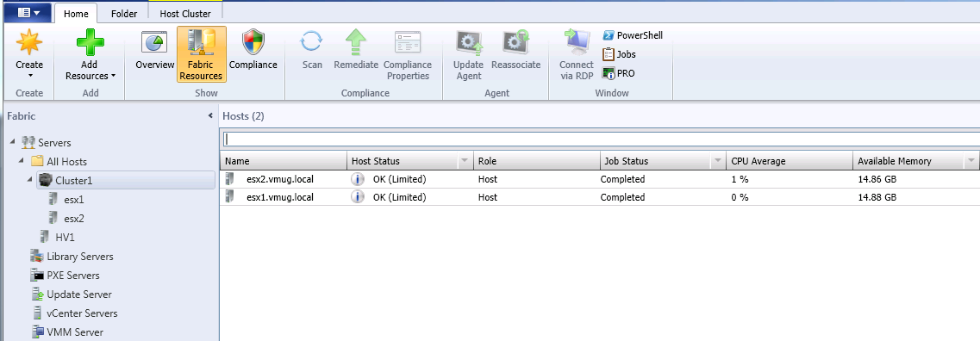
Task: Click the 1 % CPU average cell
Action: pyautogui.click(x=740, y=179)
